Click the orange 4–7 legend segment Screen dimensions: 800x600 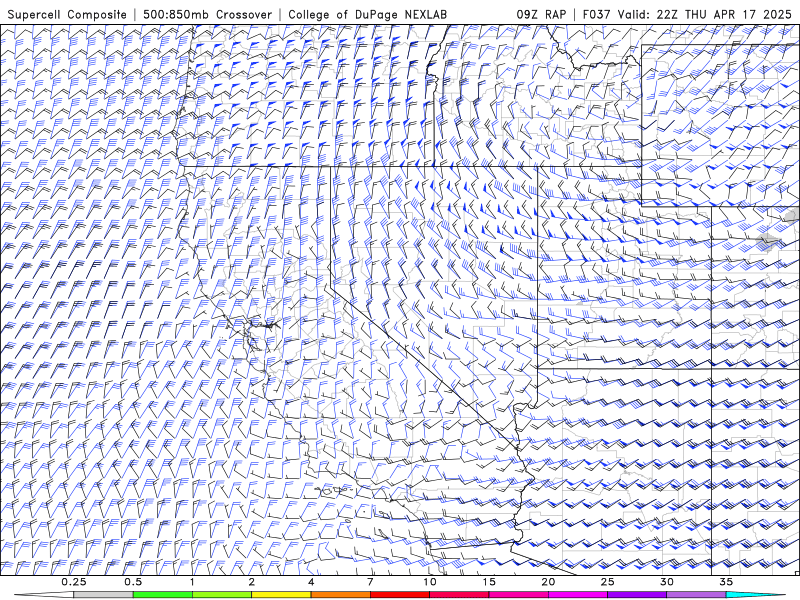340,595
